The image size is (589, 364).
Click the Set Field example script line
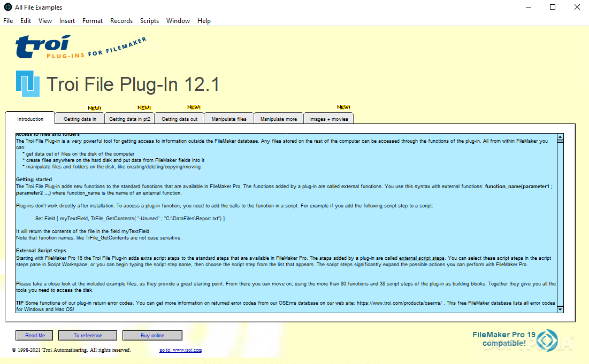point(130,218)
